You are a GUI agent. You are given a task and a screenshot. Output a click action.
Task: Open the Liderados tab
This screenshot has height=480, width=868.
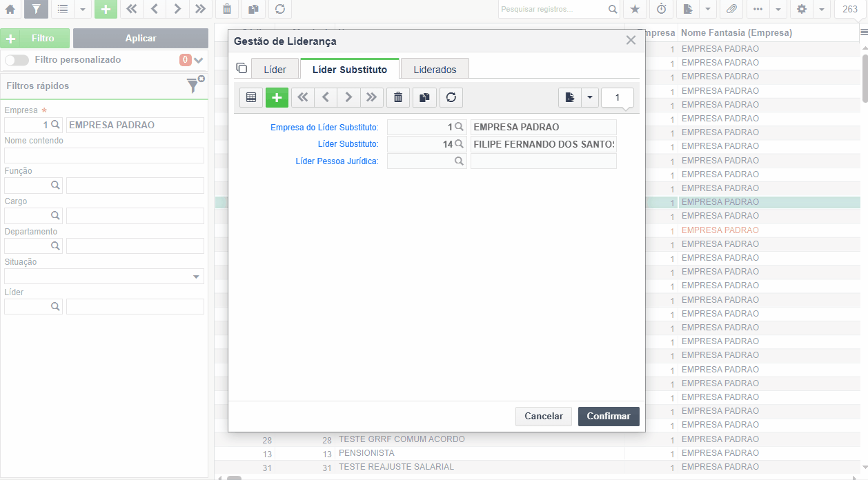point(435,69)
